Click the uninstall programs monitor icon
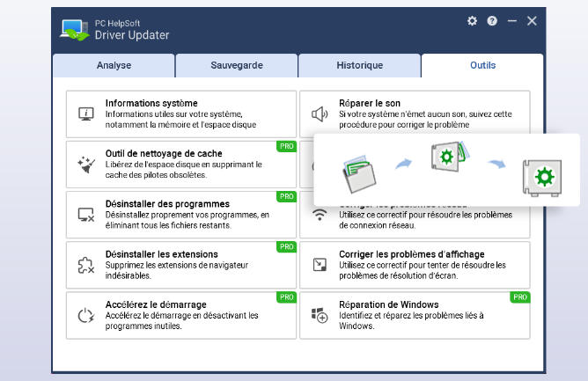This screenshot has height=381, width=588. 86,215
